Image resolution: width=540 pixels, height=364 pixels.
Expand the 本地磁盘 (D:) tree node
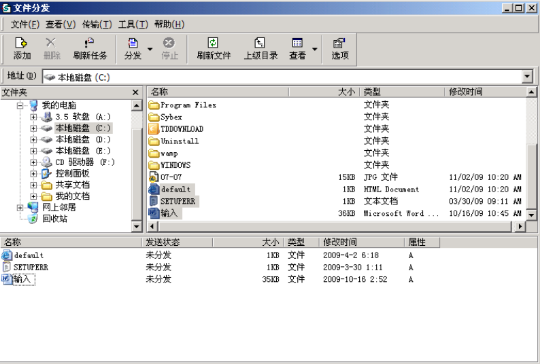coord(33,139)
